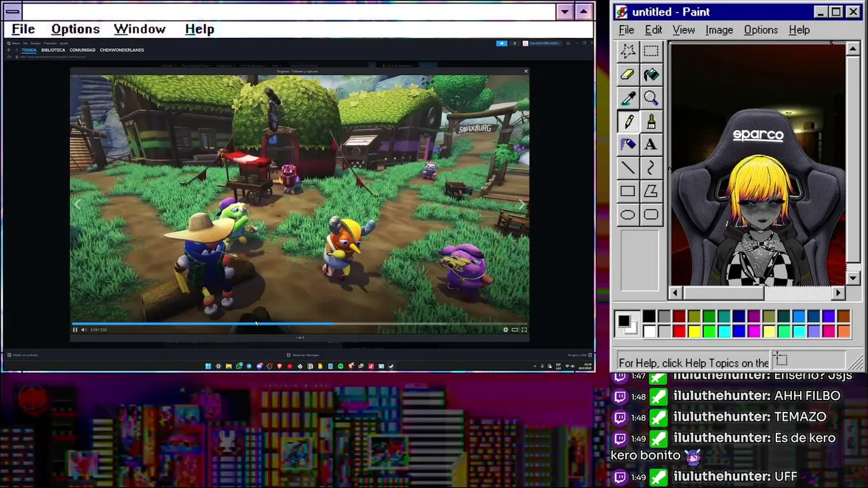Switch to Steam COMUNIDAD tab

coord(83,50)
